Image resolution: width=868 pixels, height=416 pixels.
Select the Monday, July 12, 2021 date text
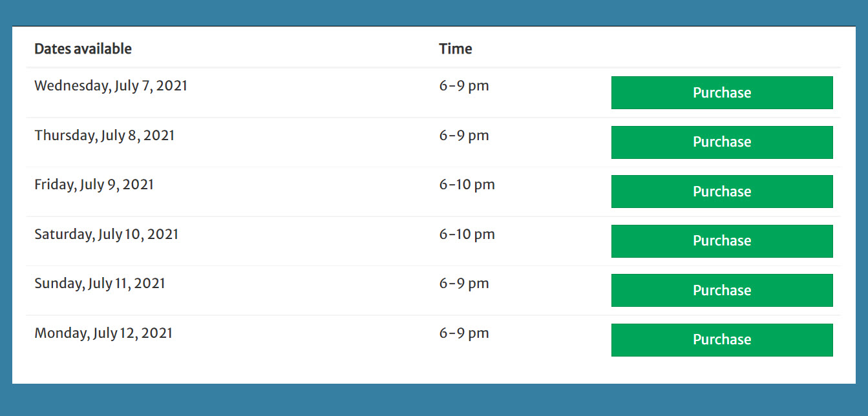103,333
